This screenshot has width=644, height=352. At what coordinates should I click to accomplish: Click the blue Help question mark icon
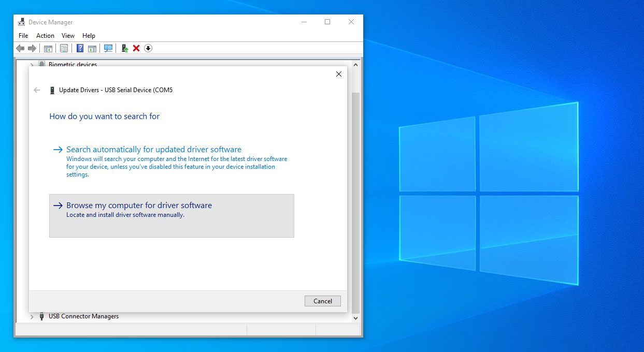click(80, 48)
